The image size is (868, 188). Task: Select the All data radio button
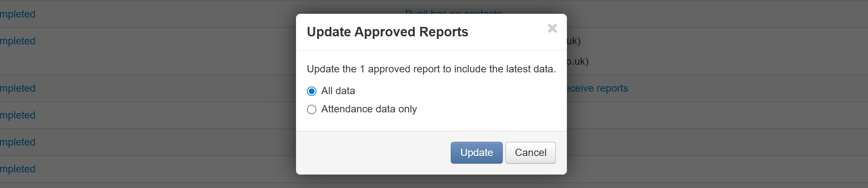tap(312, 91)
